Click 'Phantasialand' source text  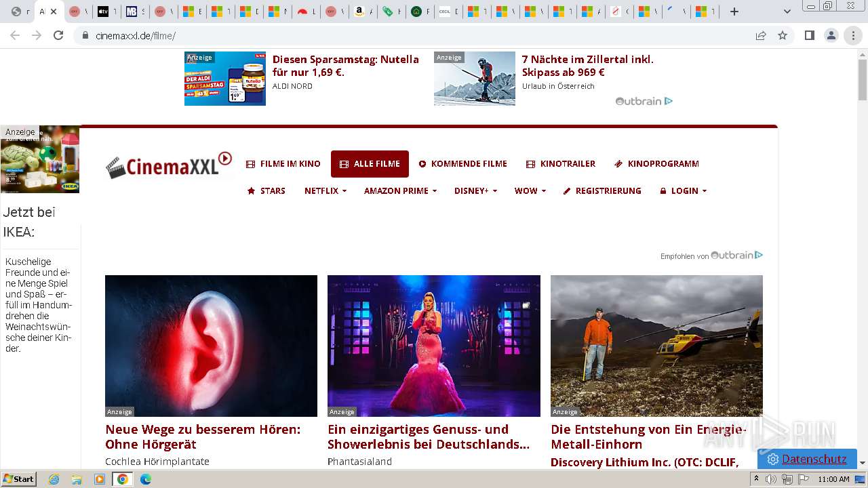[360, 462]
